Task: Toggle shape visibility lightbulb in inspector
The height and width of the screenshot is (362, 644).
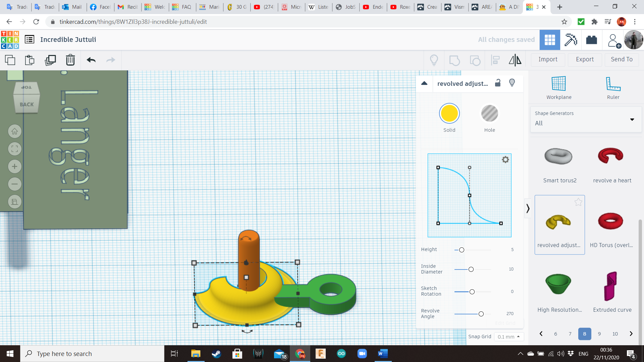Action: pos(512,83)
